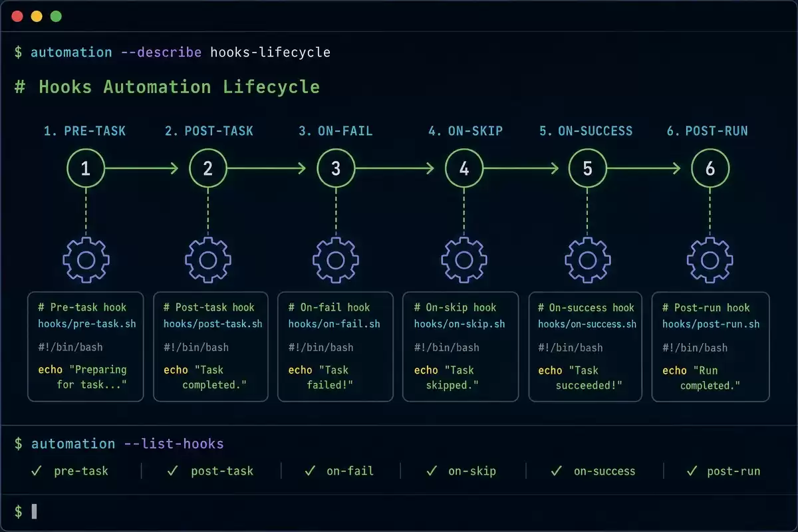The image size is (798, 532).
Task: Click the gear icon under PRE-TASK
Action: click(86, 260)
